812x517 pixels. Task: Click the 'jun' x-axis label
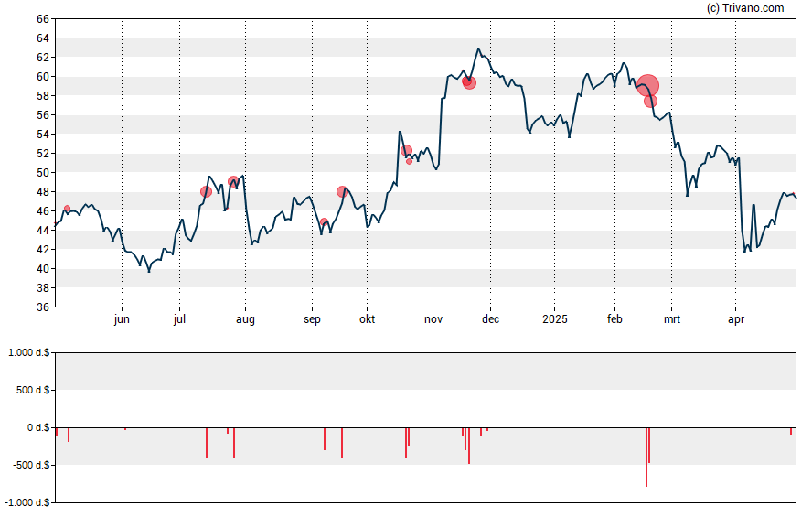point(122,318)
